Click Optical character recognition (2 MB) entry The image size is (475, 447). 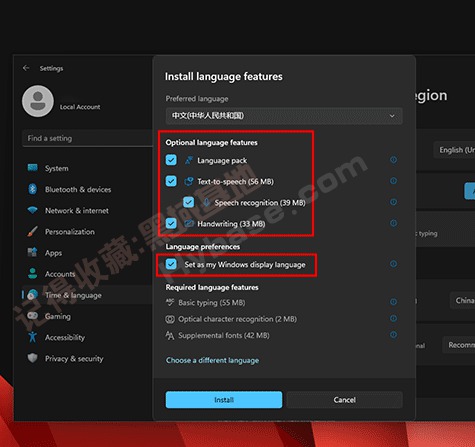tap(231, 319)
